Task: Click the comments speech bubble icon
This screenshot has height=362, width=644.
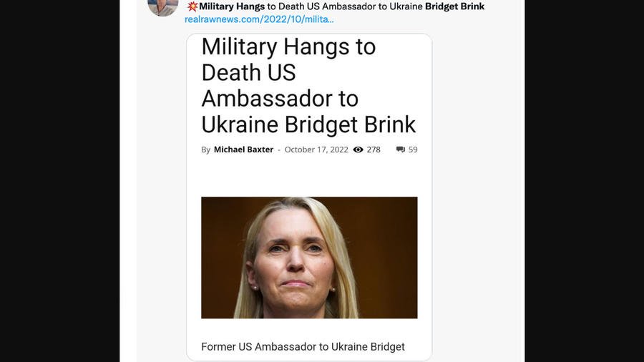Action: [401, 150]
